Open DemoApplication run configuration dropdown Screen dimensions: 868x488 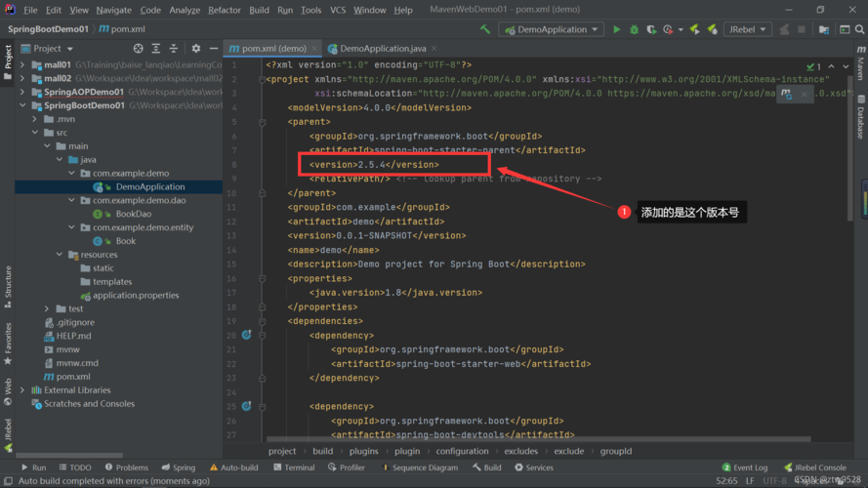(552, 29)
